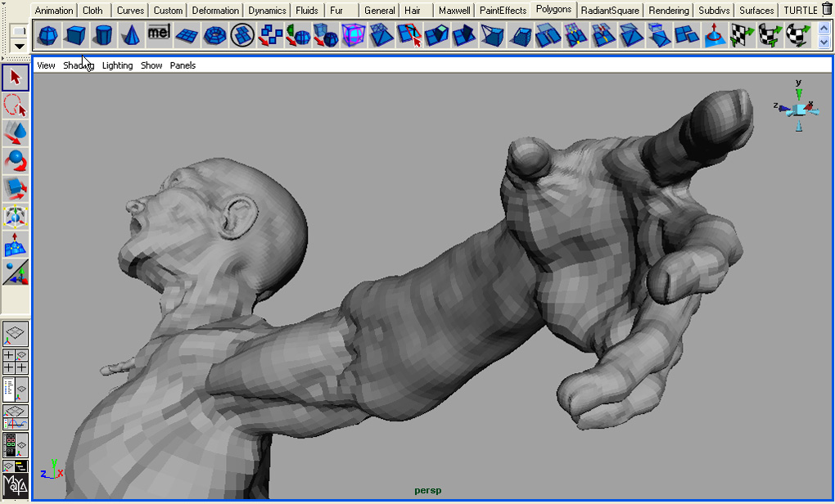Activate the Rotate tool in toolbox
Screen dimensions: 835x504
[16, 160]
